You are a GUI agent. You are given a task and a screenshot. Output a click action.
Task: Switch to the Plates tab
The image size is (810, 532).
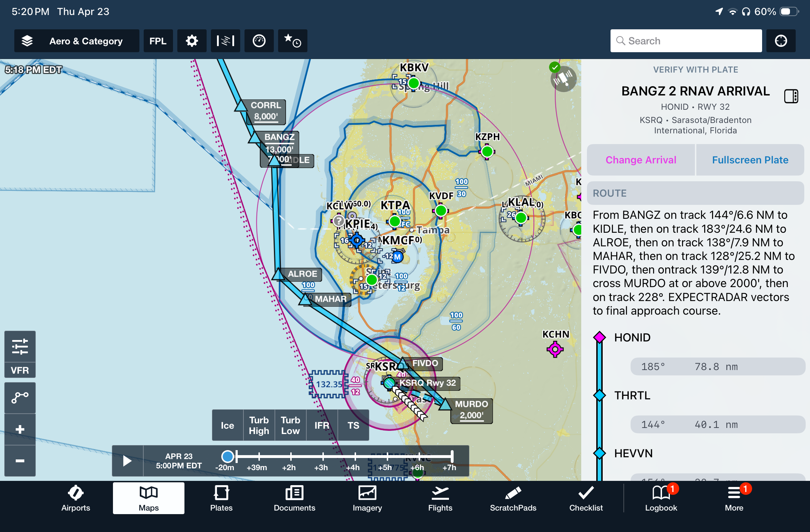(x=221, y=498)
